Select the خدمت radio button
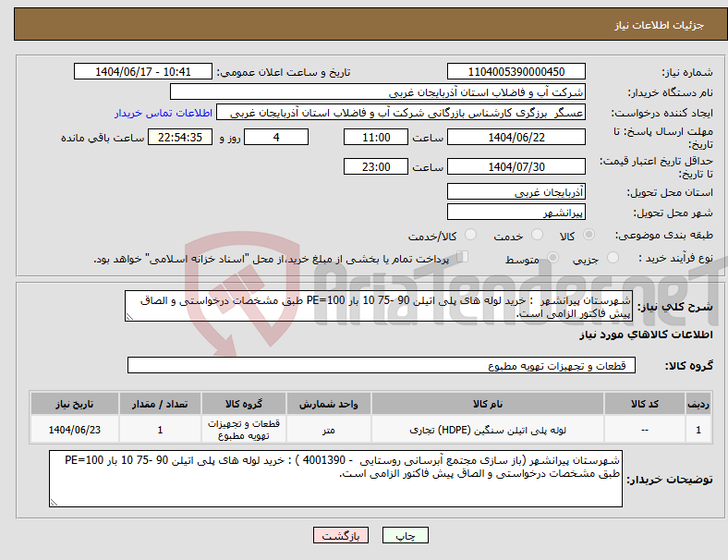 (x=537, y=235)
